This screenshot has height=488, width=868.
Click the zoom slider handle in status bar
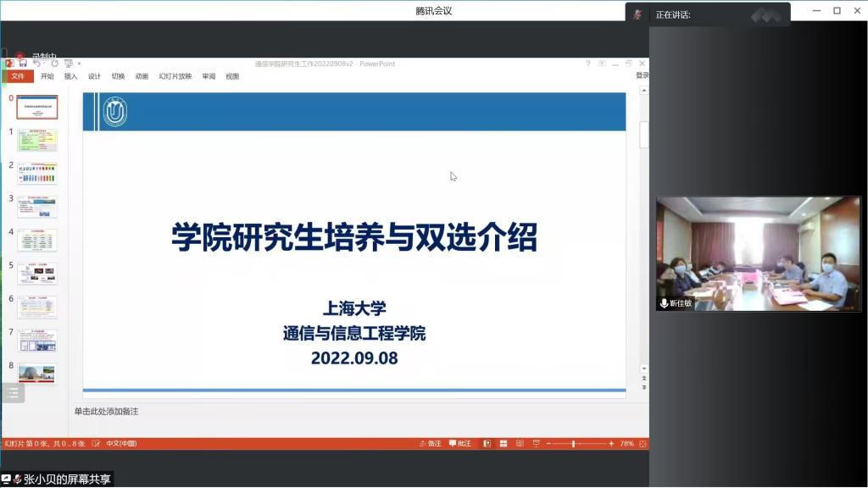point(574,443)
